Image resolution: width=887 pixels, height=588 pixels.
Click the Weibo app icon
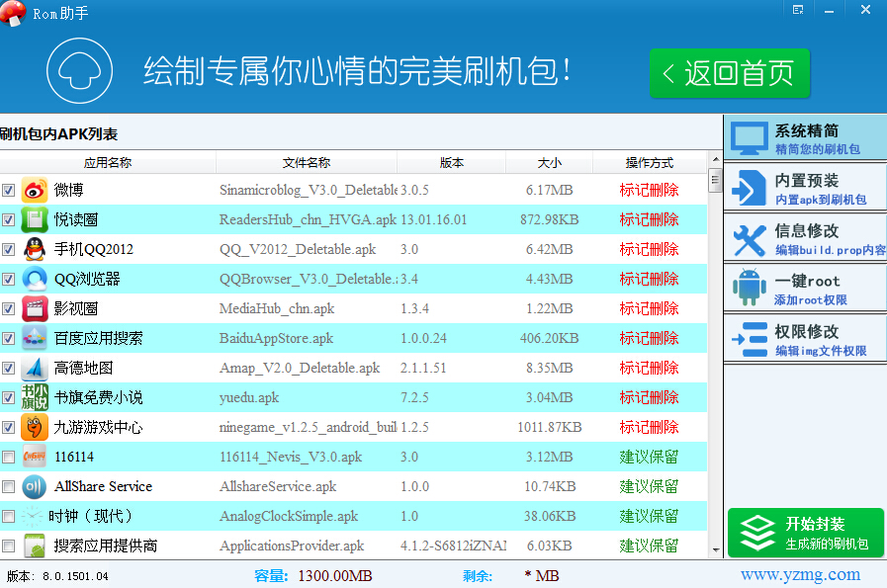coord(35,190)
